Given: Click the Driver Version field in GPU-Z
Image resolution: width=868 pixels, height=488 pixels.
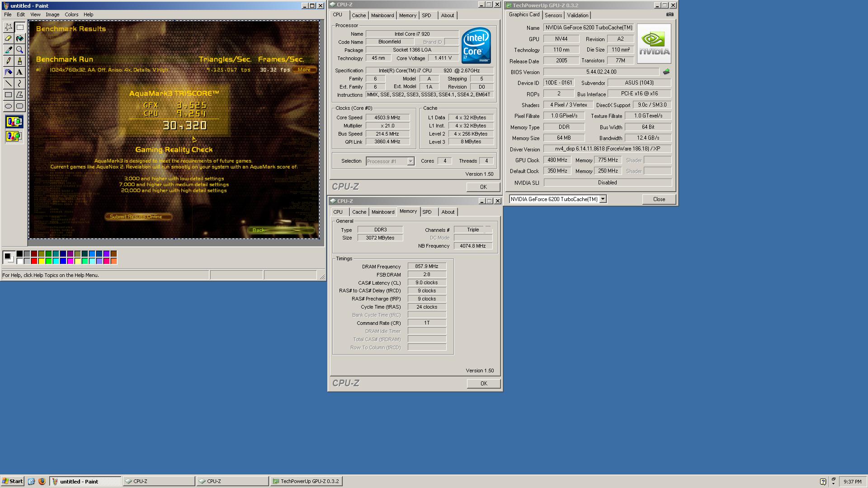Looking at the screenshot, I should pos(607,149).
